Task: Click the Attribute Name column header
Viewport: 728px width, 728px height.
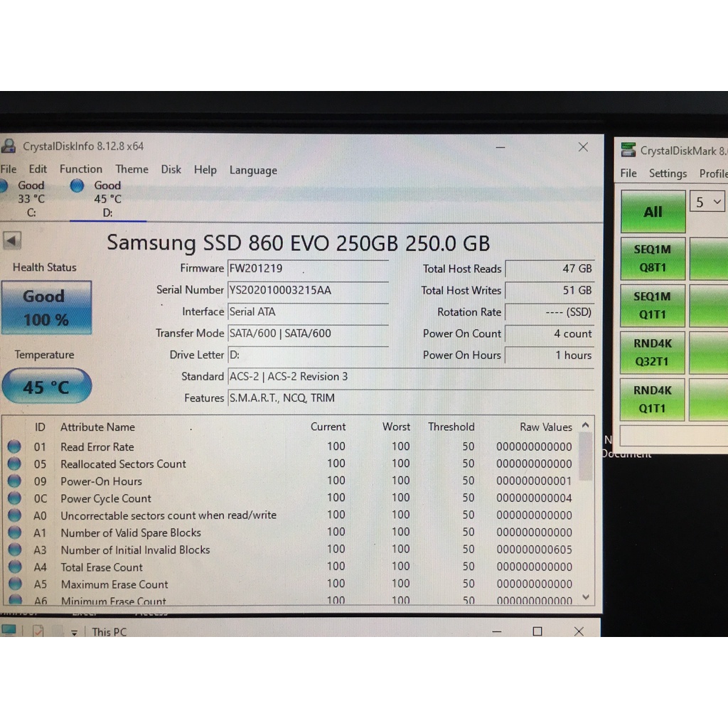Action: (97, 427)
